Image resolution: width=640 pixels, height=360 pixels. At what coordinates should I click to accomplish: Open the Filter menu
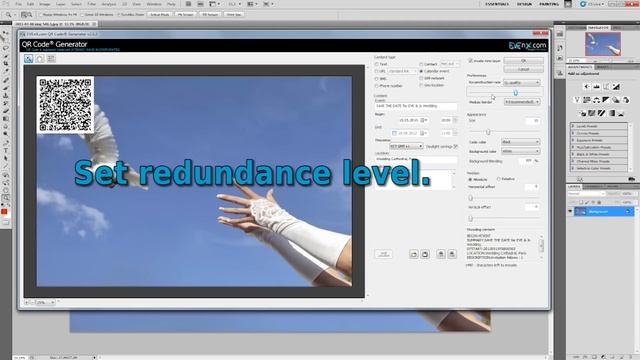[x=92, y=4]
